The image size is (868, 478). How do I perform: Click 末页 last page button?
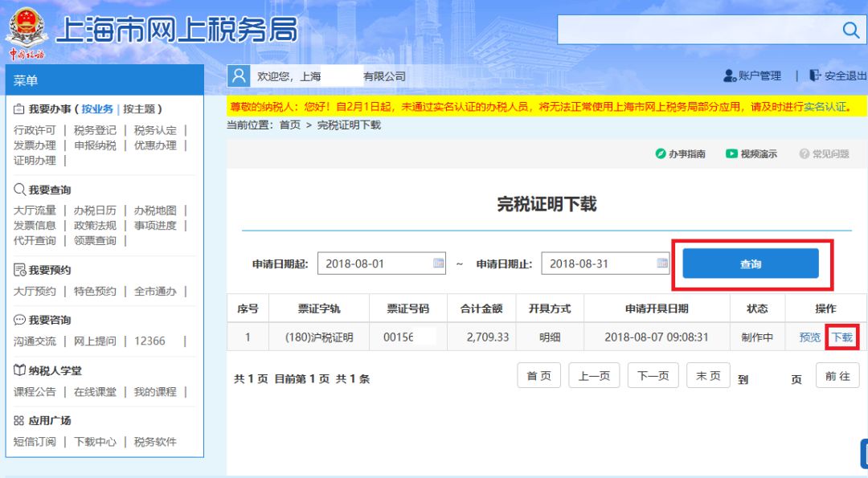point(708,376)
